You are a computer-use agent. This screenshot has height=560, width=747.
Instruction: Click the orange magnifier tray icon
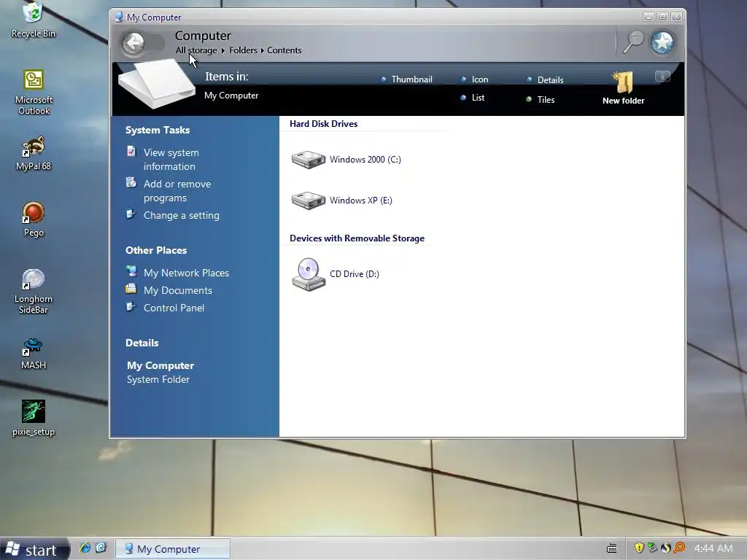click(679, 548)
